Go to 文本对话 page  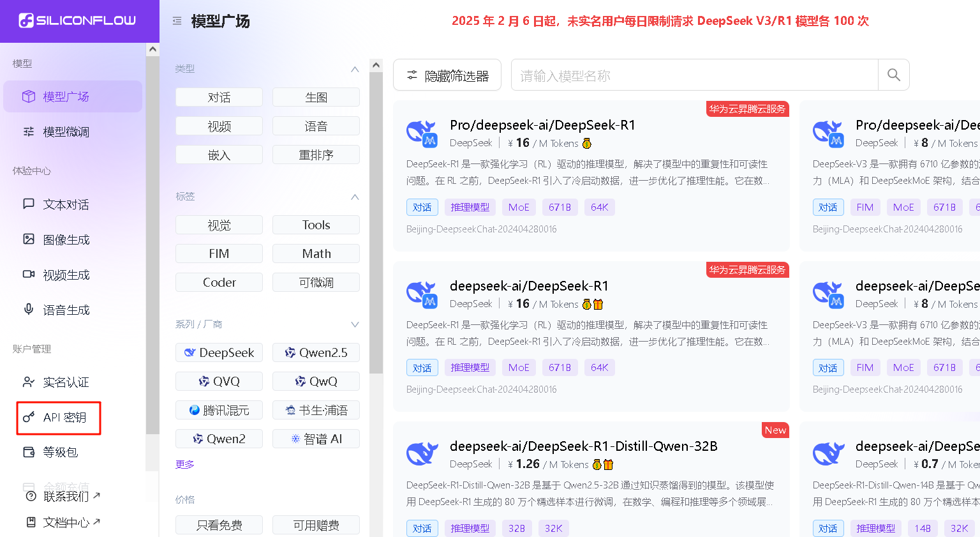pos(73,204)
